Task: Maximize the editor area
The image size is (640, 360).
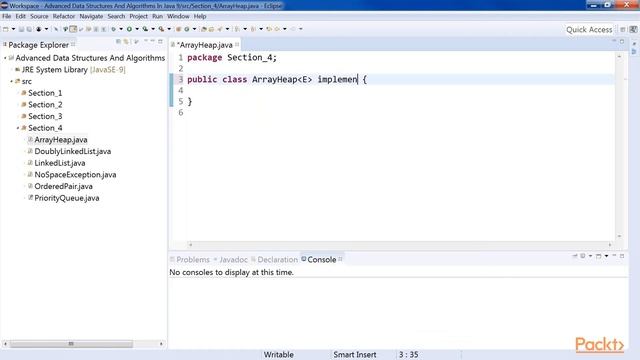Action: pyautogui.click(x=622, y=41)
